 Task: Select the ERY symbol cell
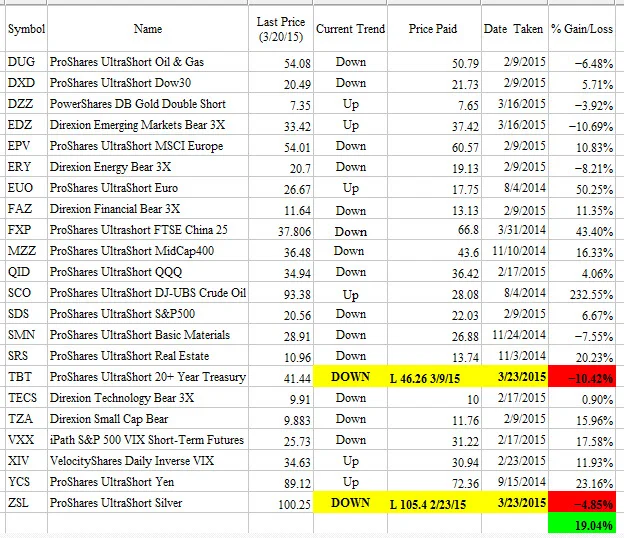(x=26, y=167)
